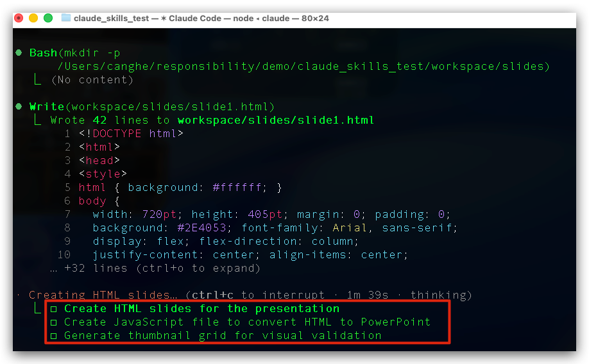Expand the hidden "+32 lines" section
Viewport: 589px width, 364px height.
[162, 269]
